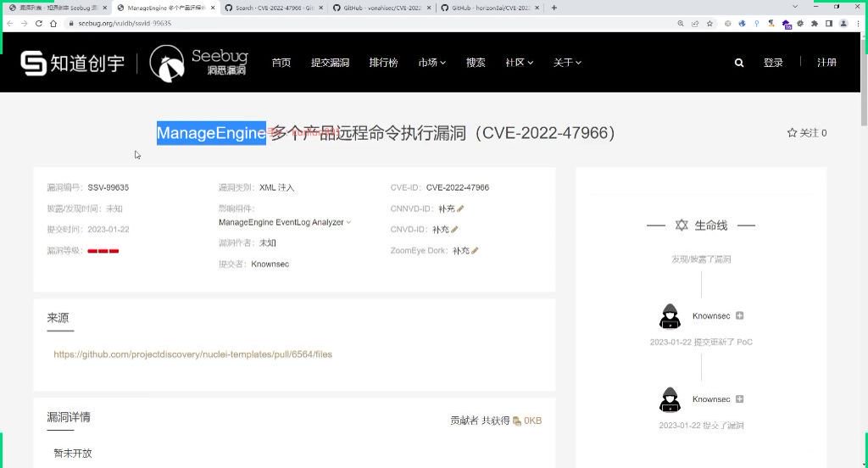This screenshot has width=868, height=468.
Task: Edit the CNVD-ID with pencil icon
Action: tap(454, 229)
